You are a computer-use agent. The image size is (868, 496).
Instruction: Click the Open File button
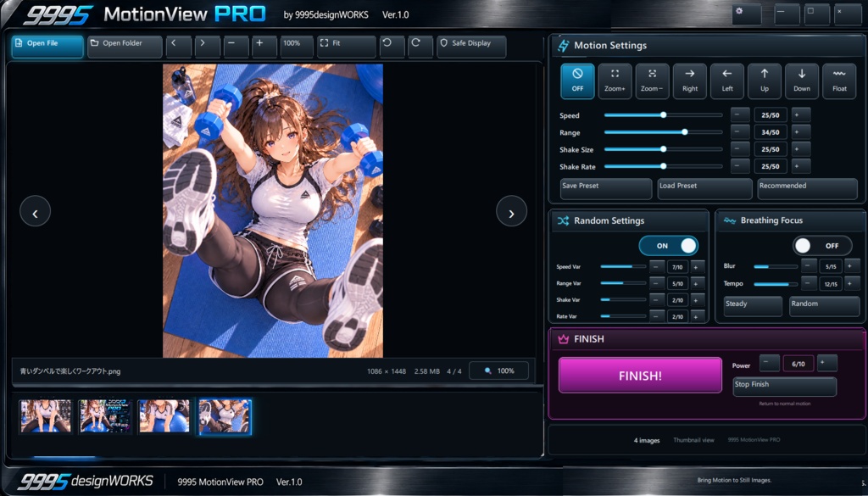point(47,47)
